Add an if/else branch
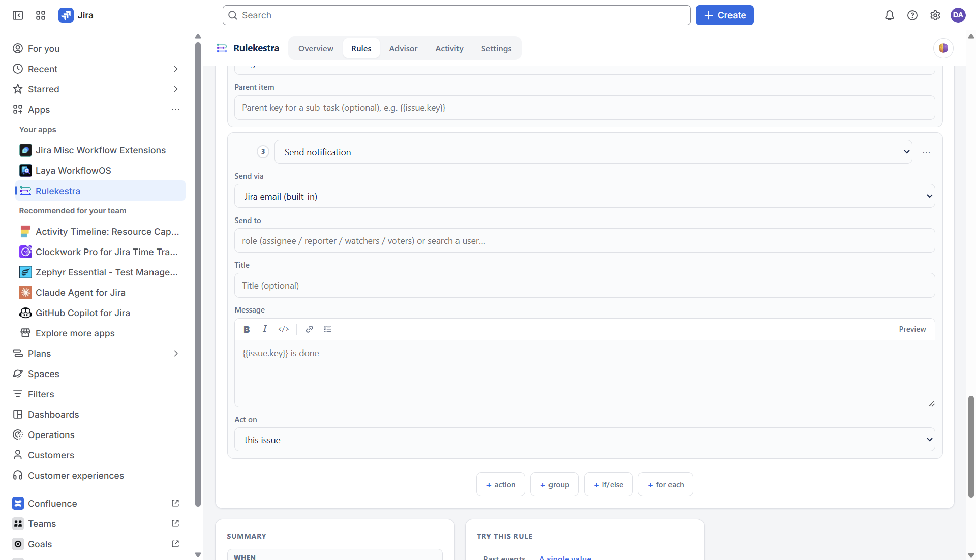The width and height of the screenshot is (976, 560). [x=608, y=485]
